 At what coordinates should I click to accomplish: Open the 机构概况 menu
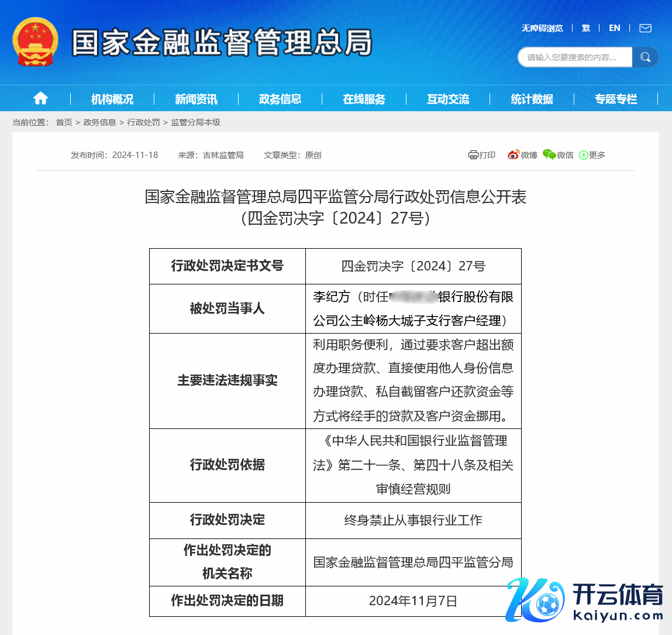point(112,99)
